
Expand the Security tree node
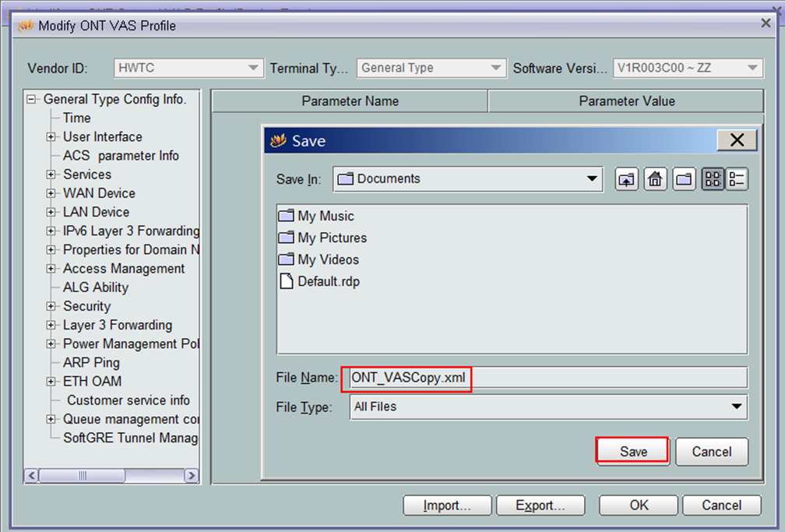click(x=51, y=307)
